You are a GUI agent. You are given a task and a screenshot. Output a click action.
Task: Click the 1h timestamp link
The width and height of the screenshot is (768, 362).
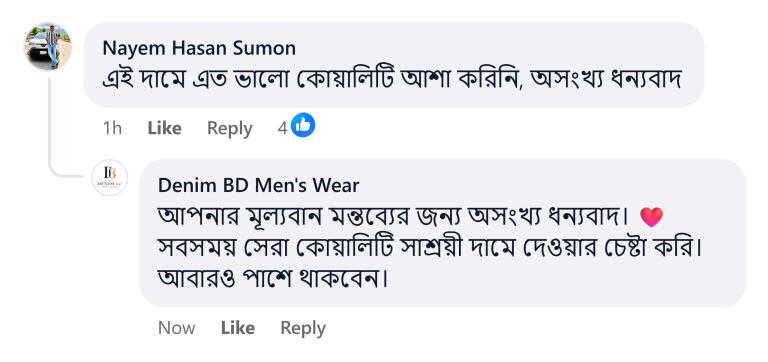(112, 128)
